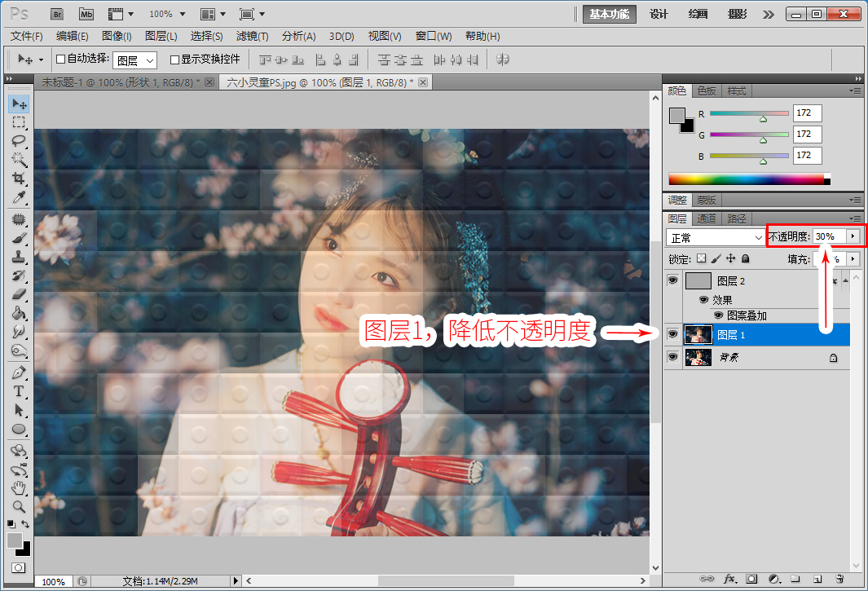The image size is (868, 591).
Task: Select the Eyedropper tool
Action: coord(19,197)
